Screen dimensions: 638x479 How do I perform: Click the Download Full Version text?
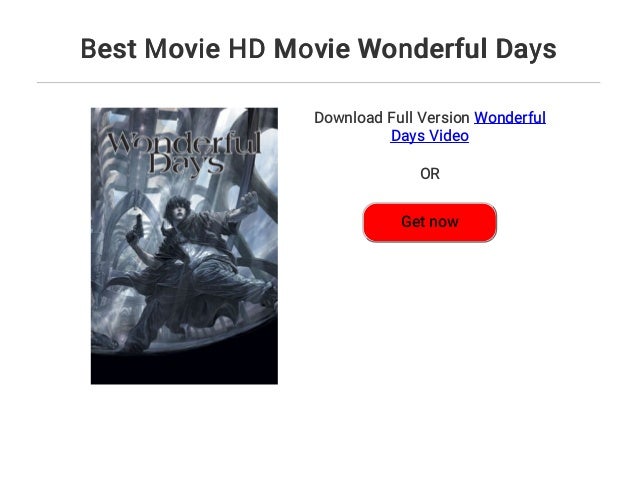[x=392, y=118]
